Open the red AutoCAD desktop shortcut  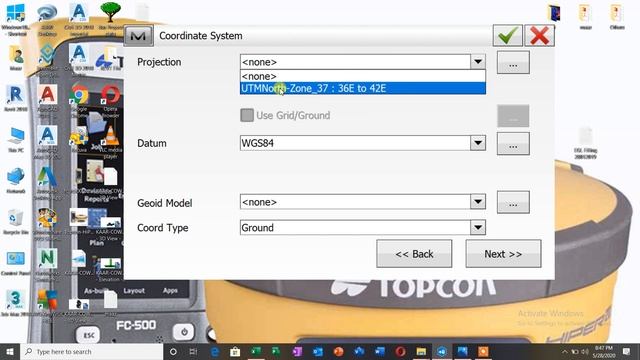point(47,98)
